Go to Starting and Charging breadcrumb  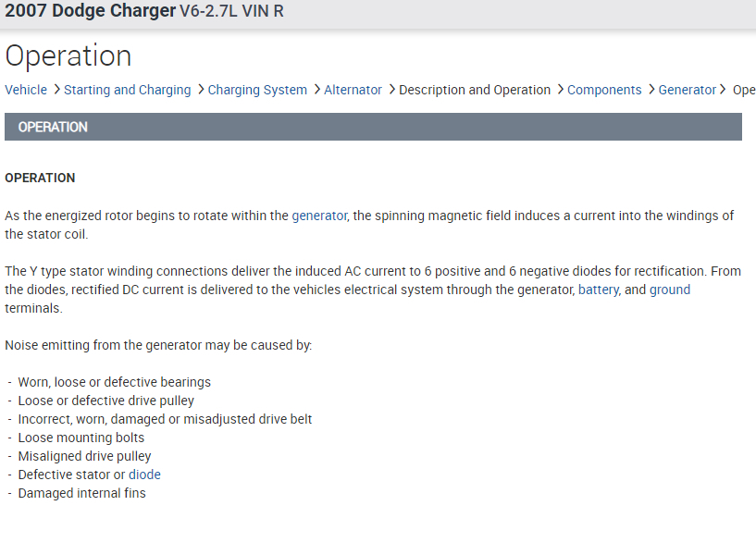click(128, 90)
